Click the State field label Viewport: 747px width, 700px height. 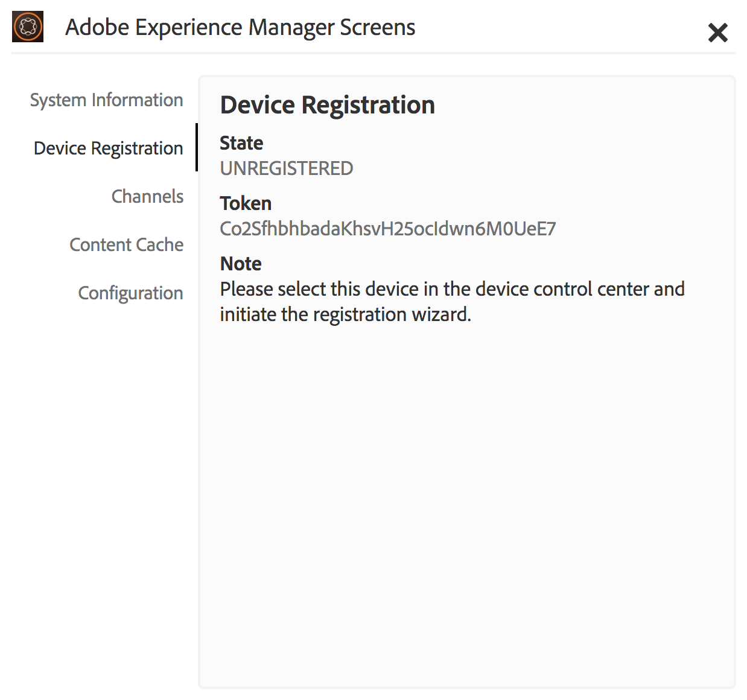point(241,144)
